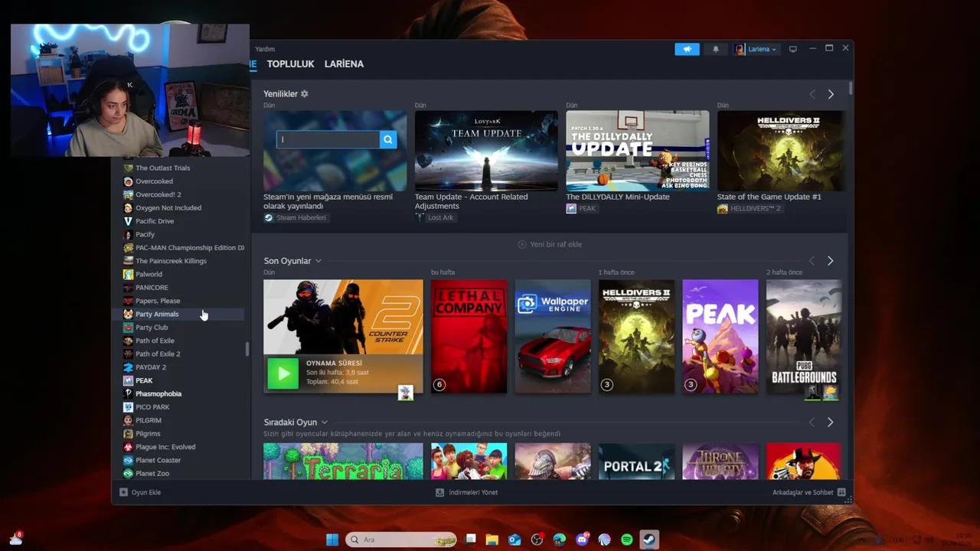This screenshot has width=980, height=551.
Task: Click the Windows Start button
Action: point(332,540)
